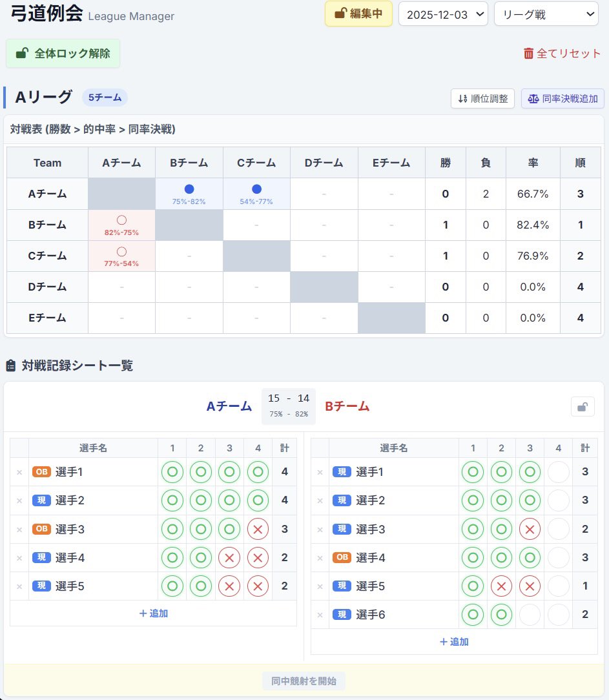609x700 pixels.
Task: Toggle Bチーム 選手3 shot 3 miss mark
Action: tap(530, 529)
